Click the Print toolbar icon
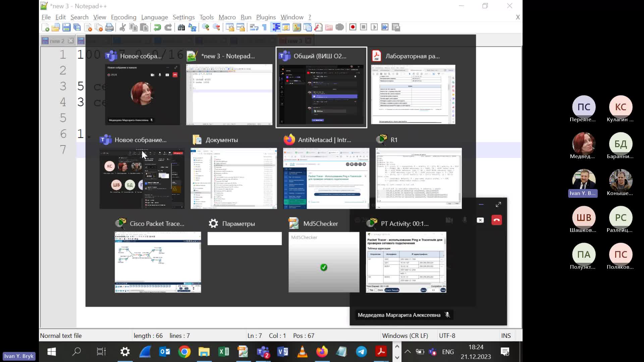Screen dimensions: 644x362 pos(109,27)
